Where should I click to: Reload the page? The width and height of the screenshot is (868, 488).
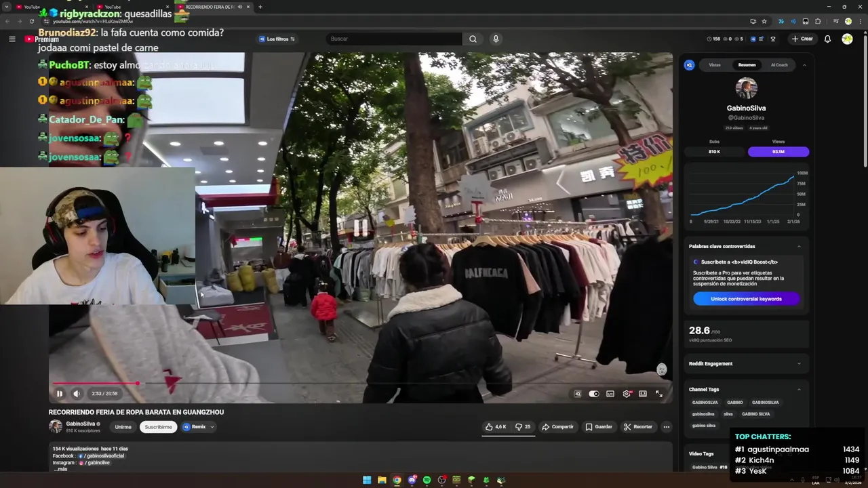[x=32, y=21]
